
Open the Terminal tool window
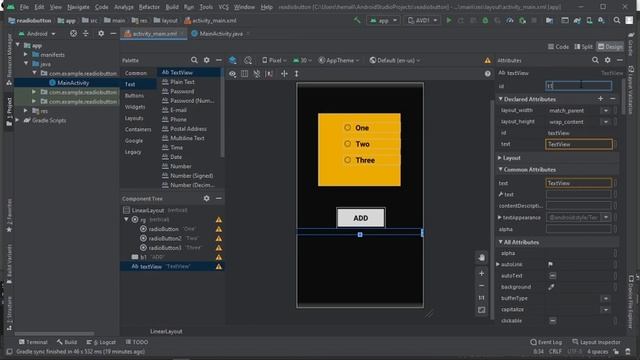[33, 342]
